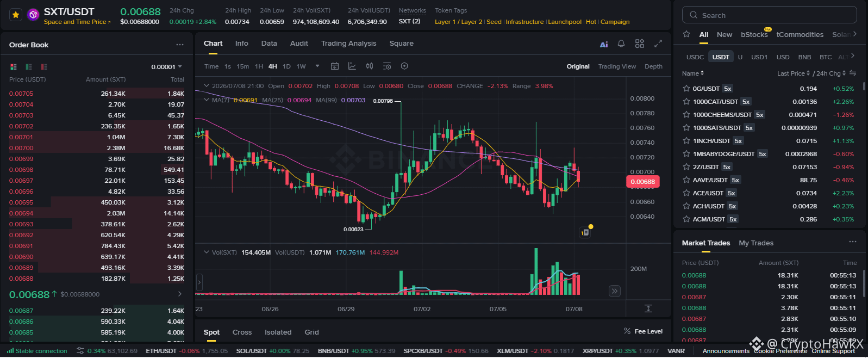This screenshot has width=868, height=358.
Task: Click the double-arrow scroll to latest button
Action: pyautogui.click(x=615, y=291)
